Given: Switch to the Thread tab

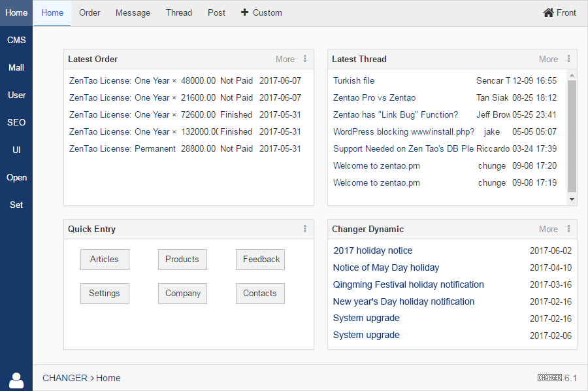Looking at the screenshot, I should [179, 13].
